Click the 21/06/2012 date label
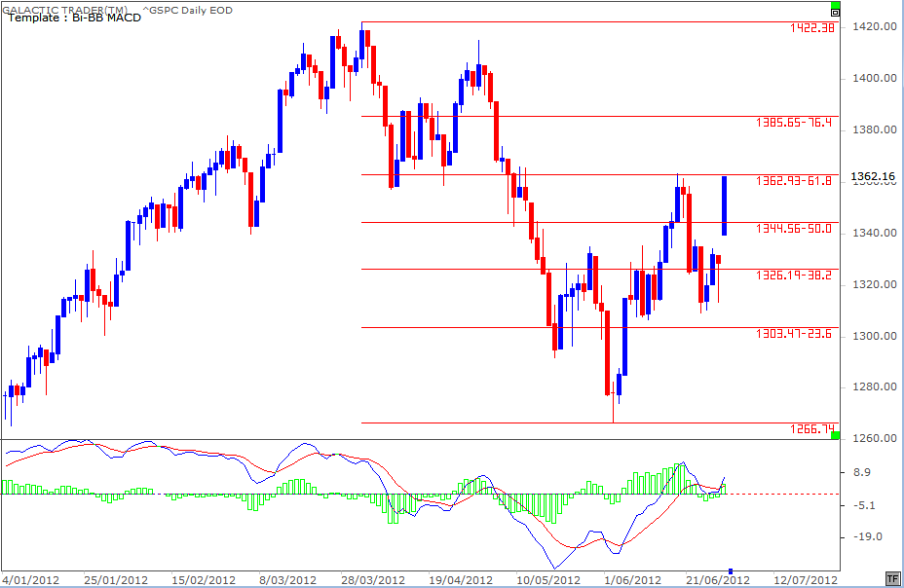904x588 pixels. [x=718, y=579]
